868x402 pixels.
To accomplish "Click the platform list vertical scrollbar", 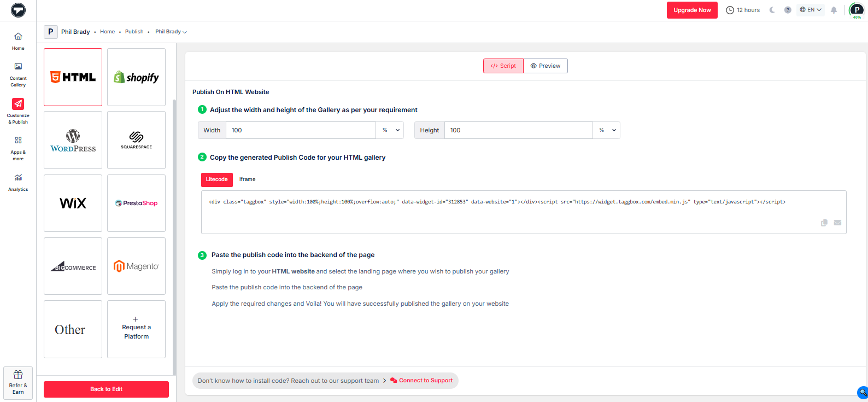I will [x=174, y=235].
